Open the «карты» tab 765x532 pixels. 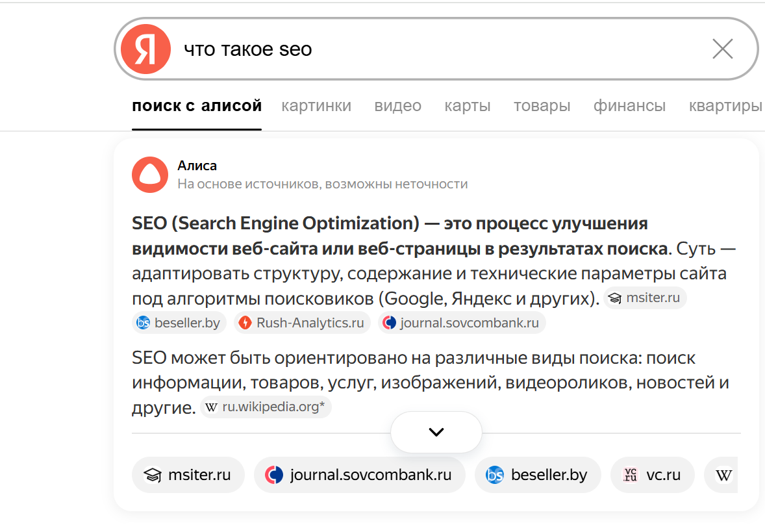tap(468, 106)
